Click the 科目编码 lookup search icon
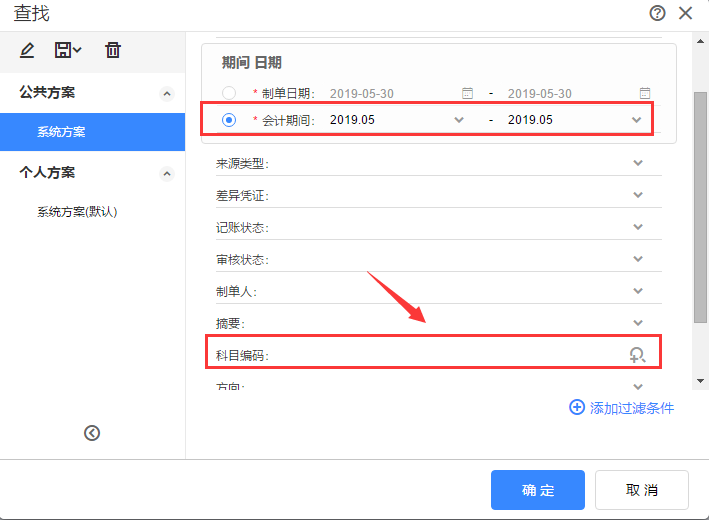 pos(638,355)
